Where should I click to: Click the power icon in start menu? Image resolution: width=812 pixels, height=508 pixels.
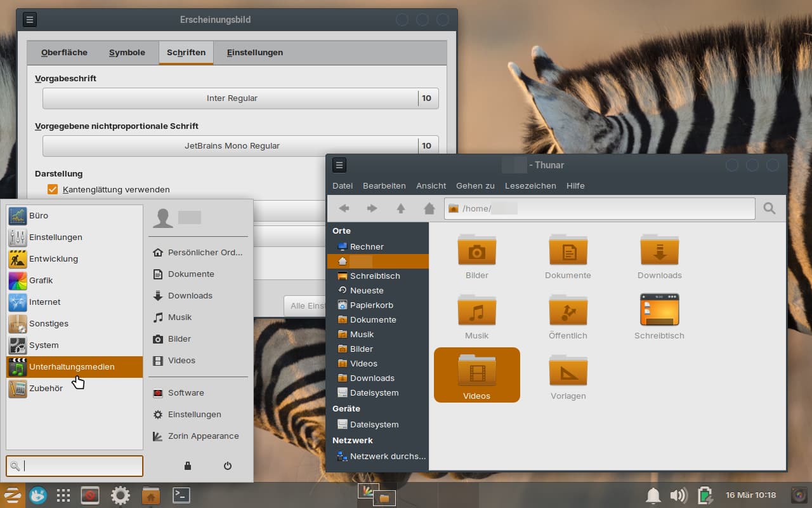pos(228,466)
